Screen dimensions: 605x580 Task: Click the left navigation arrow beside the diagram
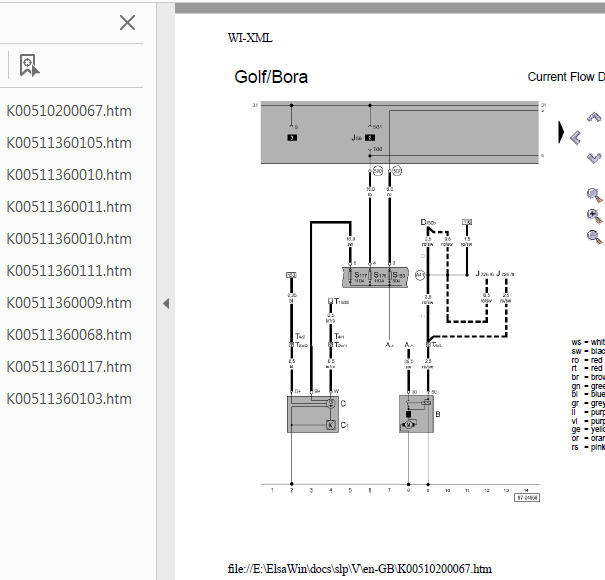point(576,138)
